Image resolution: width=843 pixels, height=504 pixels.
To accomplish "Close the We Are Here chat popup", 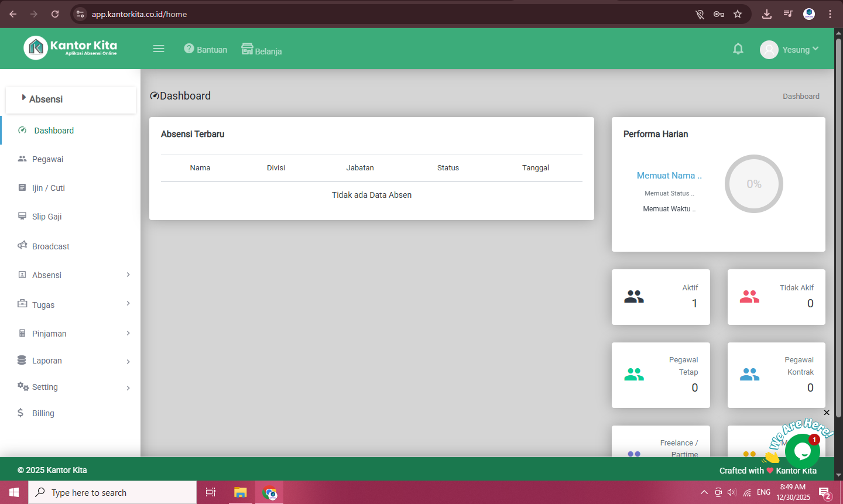I will pos(827,413).
